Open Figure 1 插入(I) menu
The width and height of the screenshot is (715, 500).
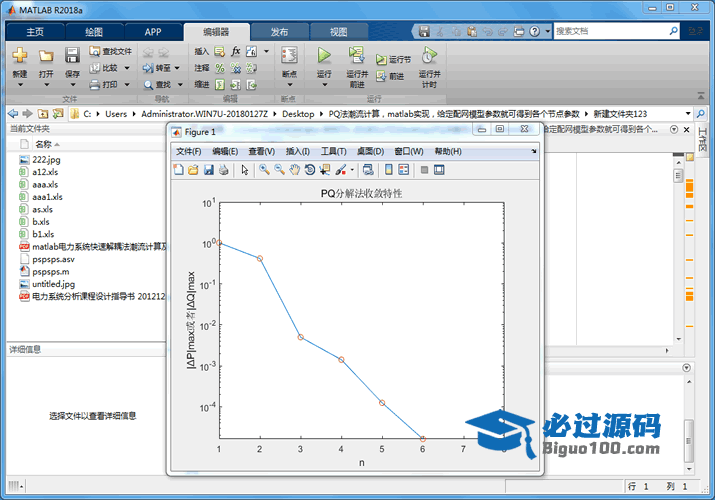(x=297, y=151)
